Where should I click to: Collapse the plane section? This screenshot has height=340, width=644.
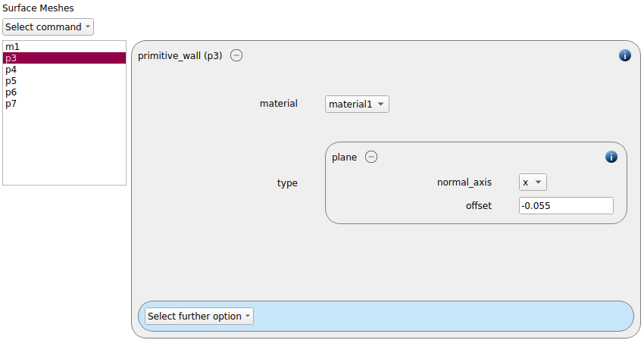(x=371, y=157)
